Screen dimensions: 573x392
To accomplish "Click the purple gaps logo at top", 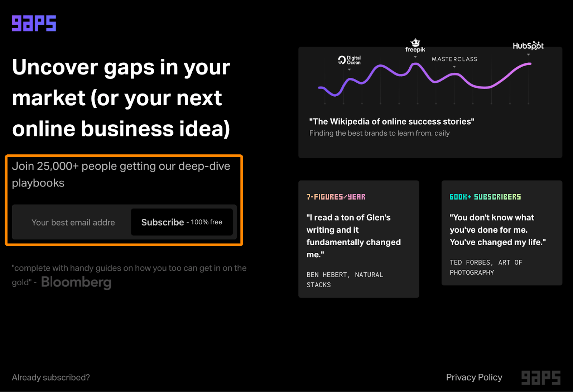I will (x=34, y=23).
